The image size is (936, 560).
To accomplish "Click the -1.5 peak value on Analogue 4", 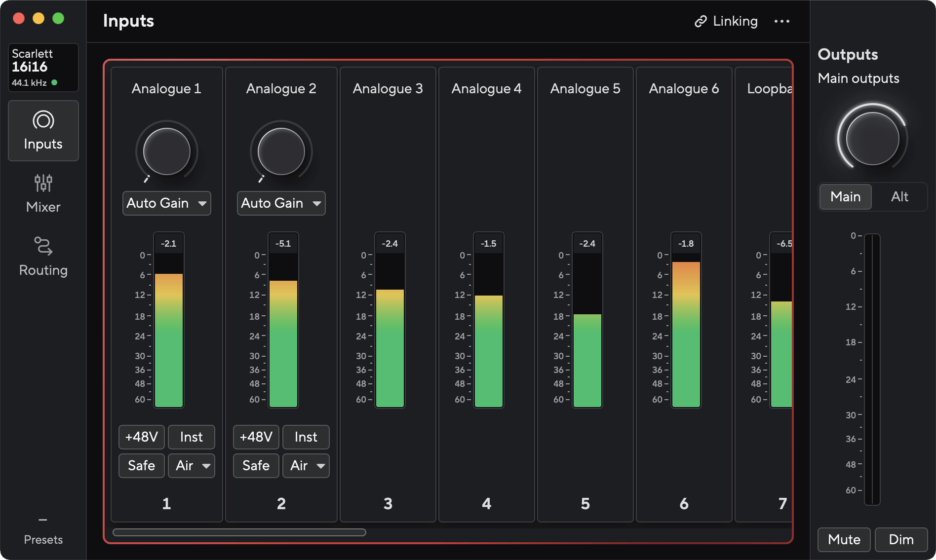I will [489, 244].
